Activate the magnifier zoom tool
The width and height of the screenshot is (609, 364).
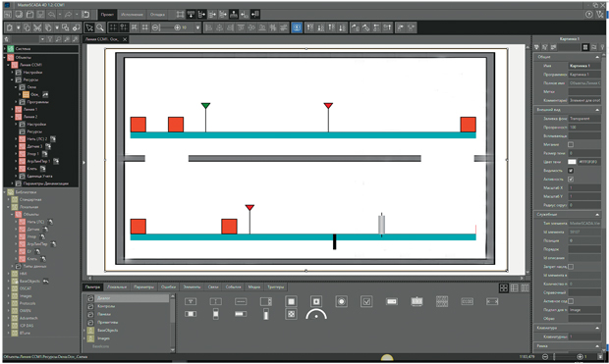(x=100, y=27)
